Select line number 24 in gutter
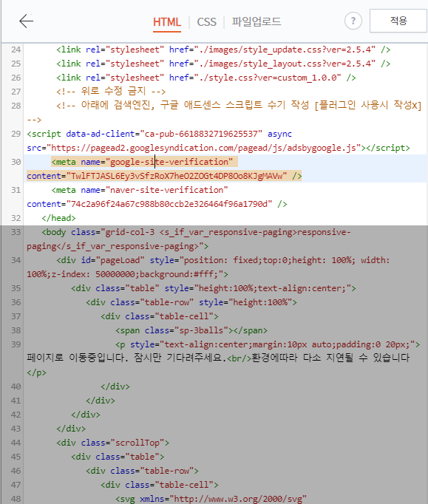The image size is (428, 504). click(16, 50)
